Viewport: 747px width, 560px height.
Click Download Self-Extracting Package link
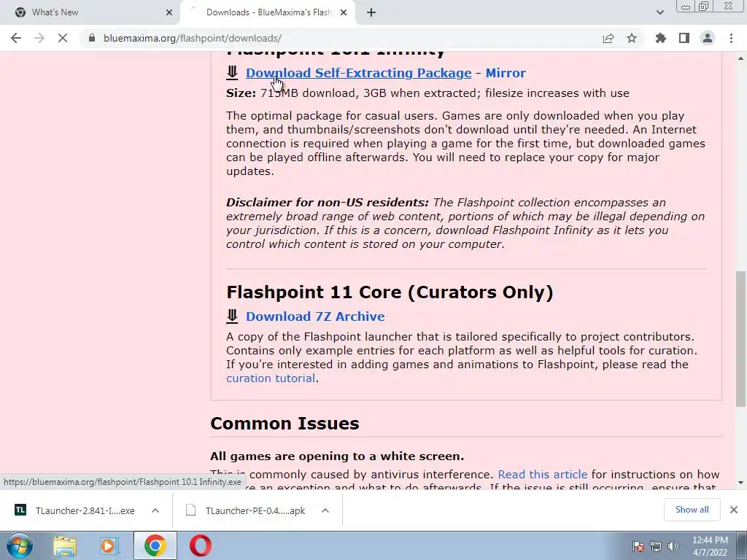tap(358, 73)
